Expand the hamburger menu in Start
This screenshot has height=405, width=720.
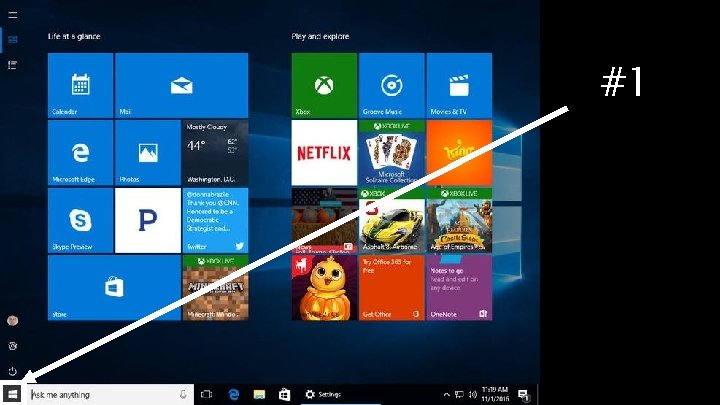13,15
